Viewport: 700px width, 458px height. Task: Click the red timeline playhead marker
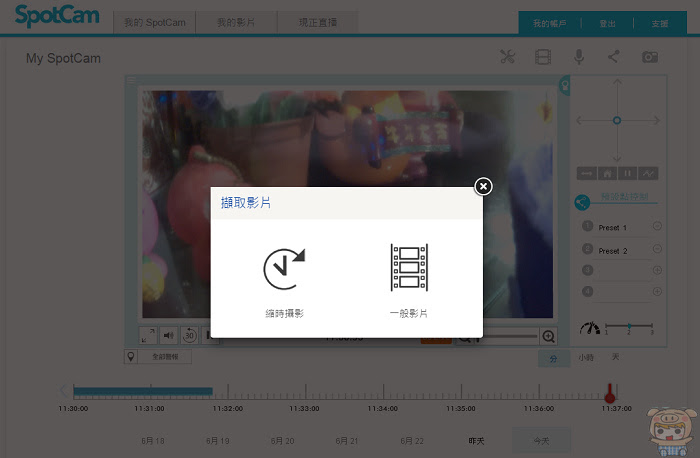coord(610,393)
